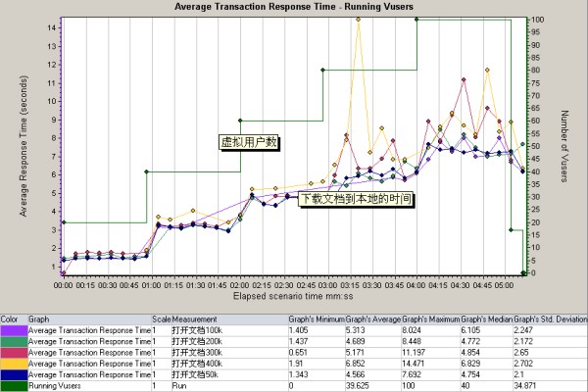Select the Run measurement cell
Image resolution: width=588 pixels, height=392 pixels.
[179, 385]
